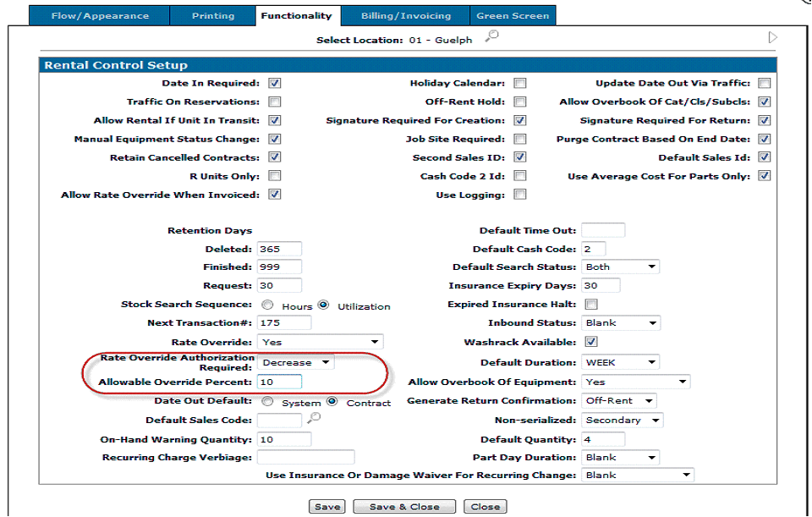812x517 pixels.
Task: Click the Select Location magnifier icon
Action: [x=492, y=36]
